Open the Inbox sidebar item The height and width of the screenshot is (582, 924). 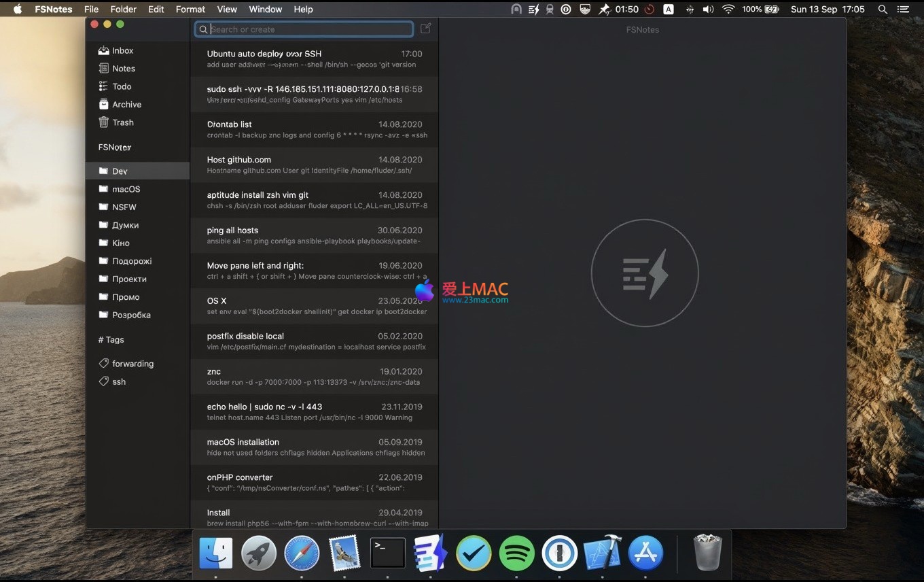tap(122, 50)
